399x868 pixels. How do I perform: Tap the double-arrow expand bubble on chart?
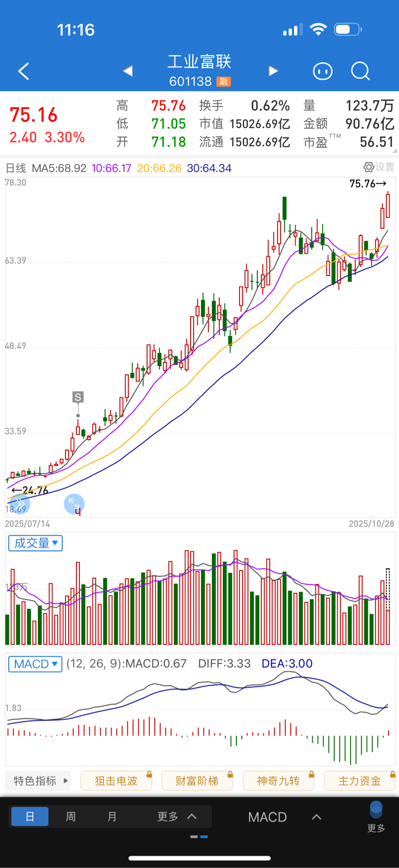coord(20,503)
